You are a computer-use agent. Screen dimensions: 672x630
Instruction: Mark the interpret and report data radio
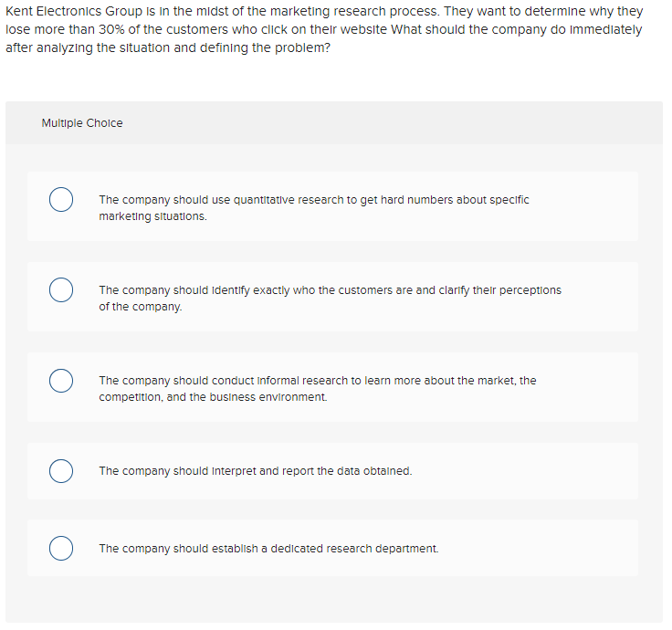[x=61, y=471]
